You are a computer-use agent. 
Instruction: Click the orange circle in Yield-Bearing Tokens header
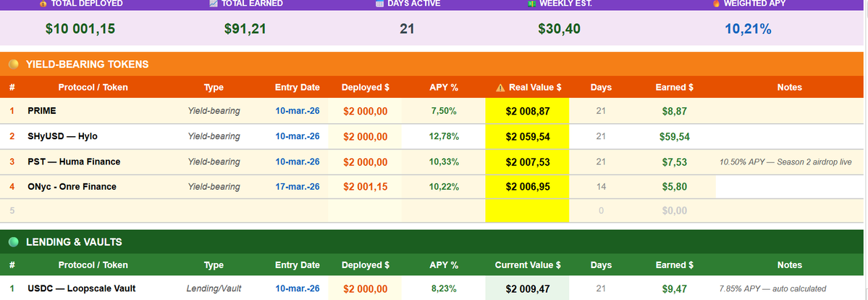[x=13, y=64]
